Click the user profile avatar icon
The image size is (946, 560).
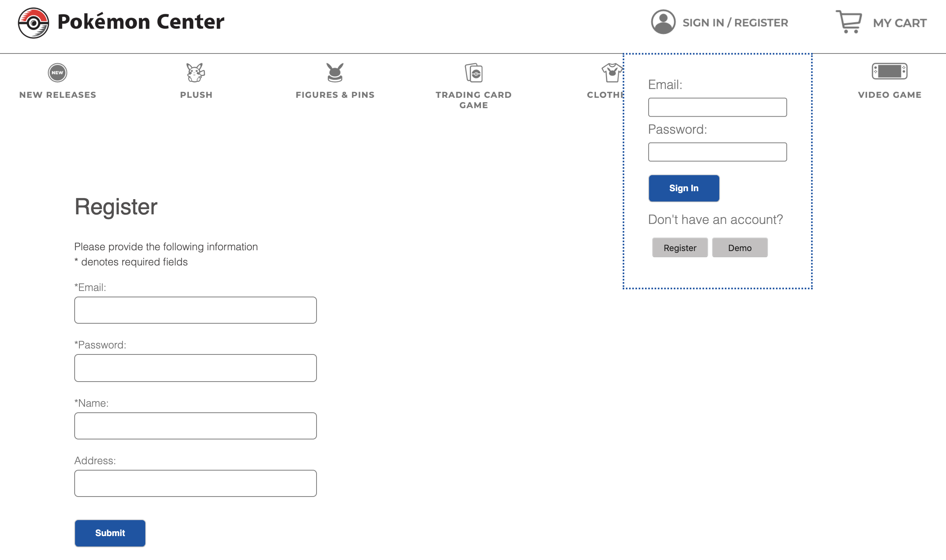tap(663, 22)
